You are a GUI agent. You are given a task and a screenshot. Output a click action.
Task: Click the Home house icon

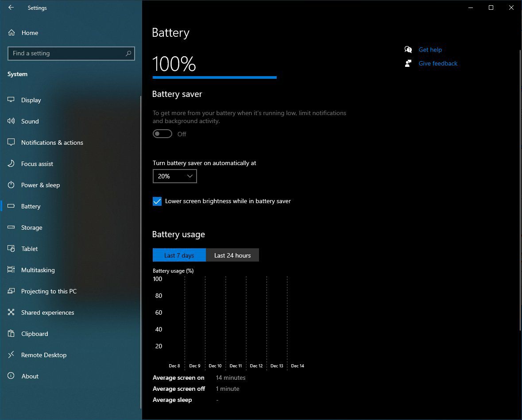[12, 33]
